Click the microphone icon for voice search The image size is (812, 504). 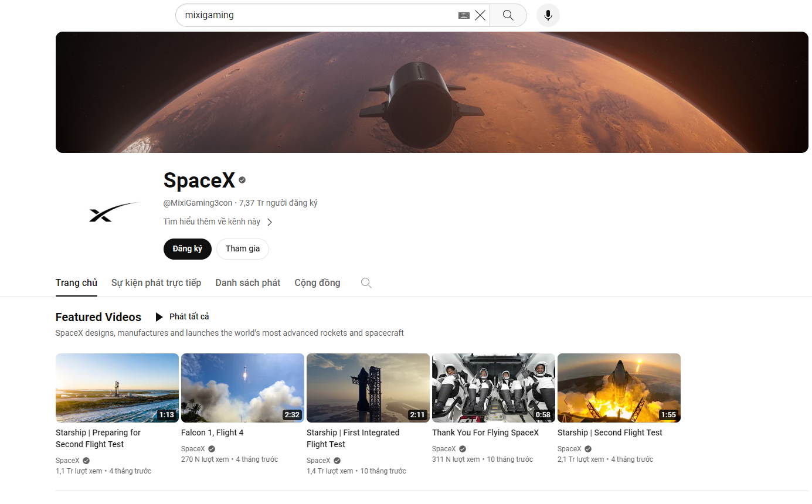(x=548, y=15)
